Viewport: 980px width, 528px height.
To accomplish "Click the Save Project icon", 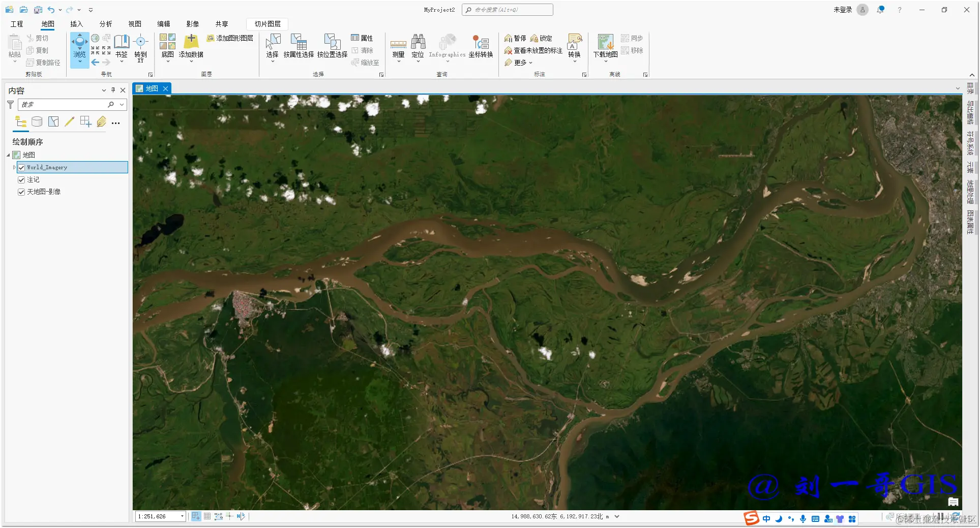I will coord(38,10).
